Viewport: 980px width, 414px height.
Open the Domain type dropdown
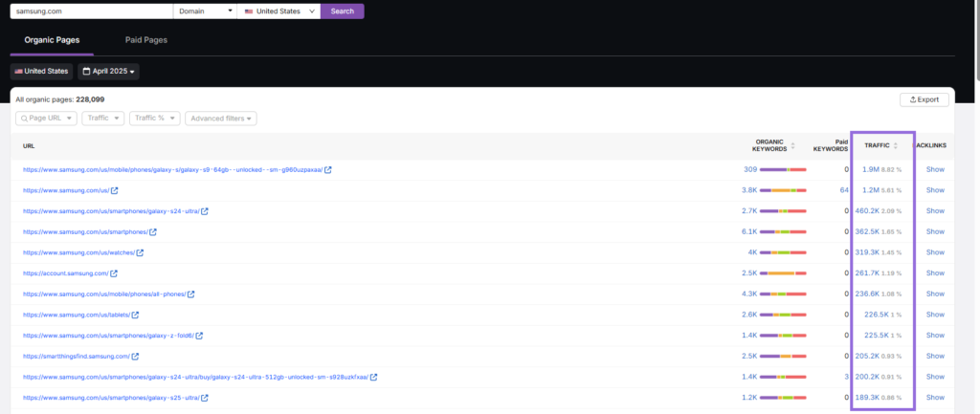coord(205,11)
